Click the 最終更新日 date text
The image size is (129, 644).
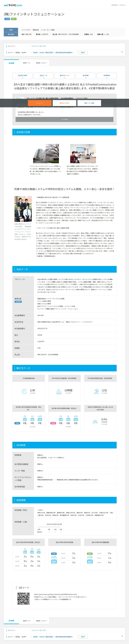118,5
